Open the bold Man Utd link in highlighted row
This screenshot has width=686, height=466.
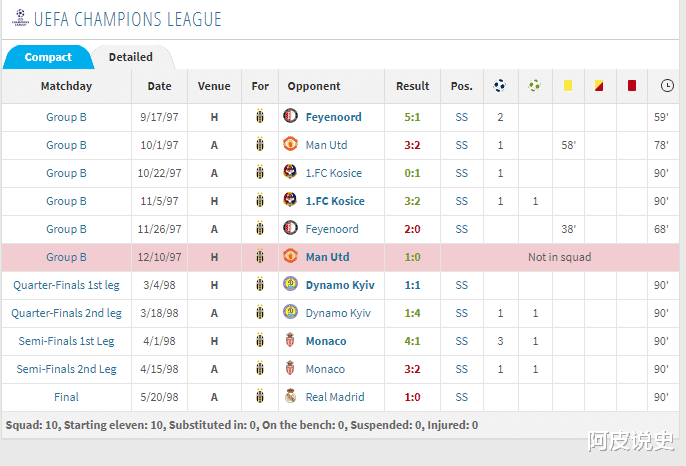click(x=327, y=257)
